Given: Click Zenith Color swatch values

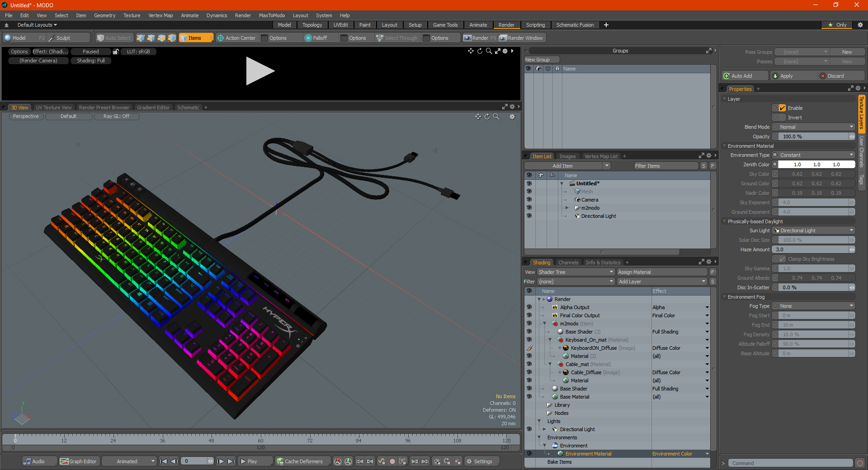Looking at the screenshot, I should point(816,164).
